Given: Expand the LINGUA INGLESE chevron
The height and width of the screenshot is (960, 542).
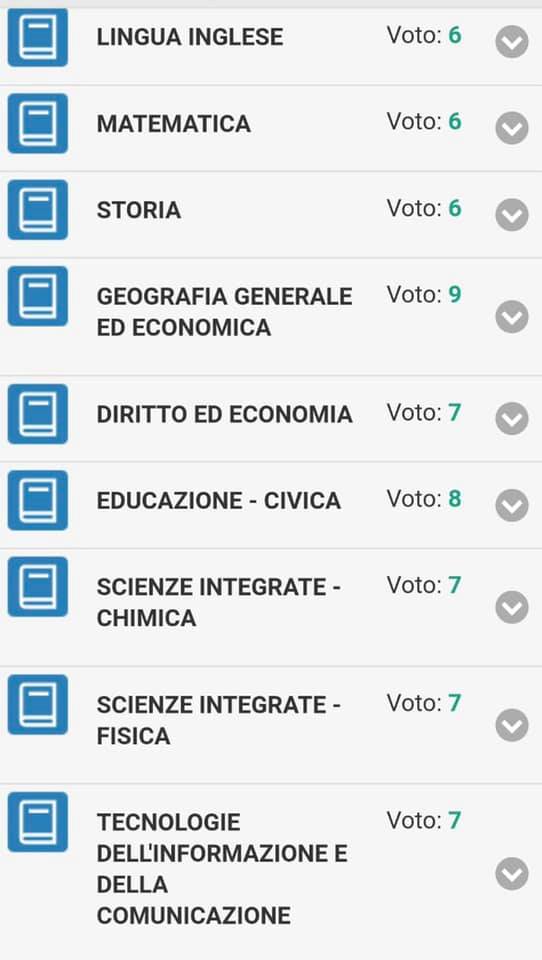Looking at the screenshot, I should click(511, 42).
